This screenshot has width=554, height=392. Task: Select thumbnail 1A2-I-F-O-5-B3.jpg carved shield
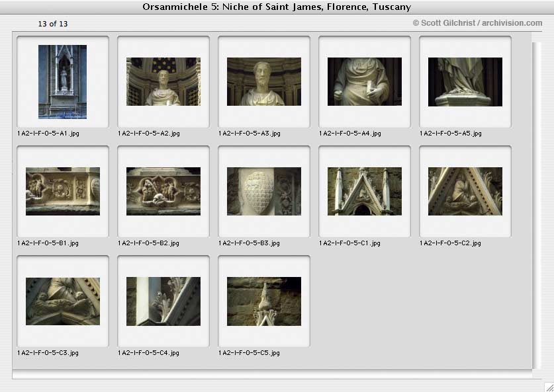click(264, 191)
